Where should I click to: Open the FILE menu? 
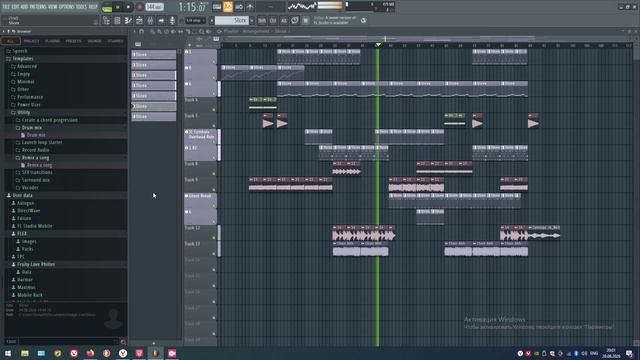pos(7,7)
